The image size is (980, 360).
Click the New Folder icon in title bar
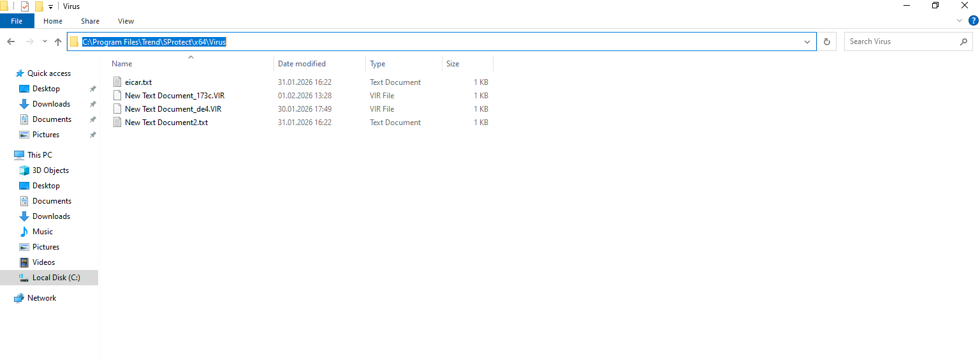coord(39,6)
